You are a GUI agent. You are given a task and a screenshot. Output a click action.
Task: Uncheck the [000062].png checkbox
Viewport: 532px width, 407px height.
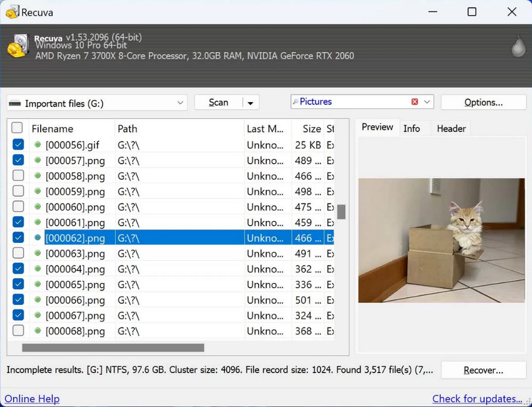coord(18,237)
